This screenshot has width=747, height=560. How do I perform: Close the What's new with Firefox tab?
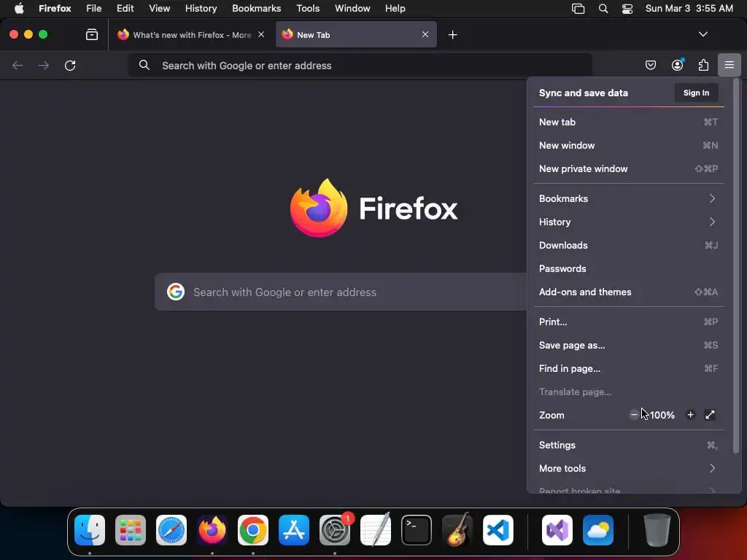(261, 34)
